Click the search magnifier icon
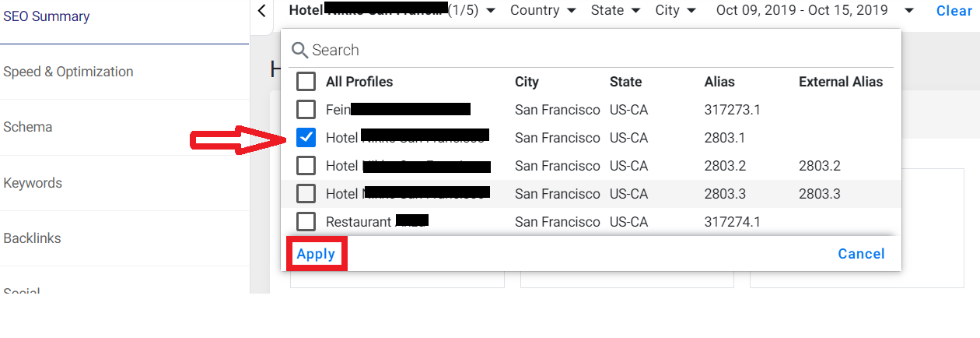Image resolution: width=980 pixels, height=338 pixels. [299, 51]
